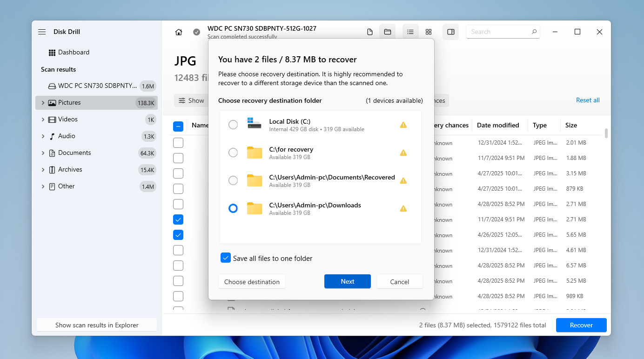Click the file list vertical scrollbar
Viewport: 644px width, 359px height.
[x=606, y=133]
